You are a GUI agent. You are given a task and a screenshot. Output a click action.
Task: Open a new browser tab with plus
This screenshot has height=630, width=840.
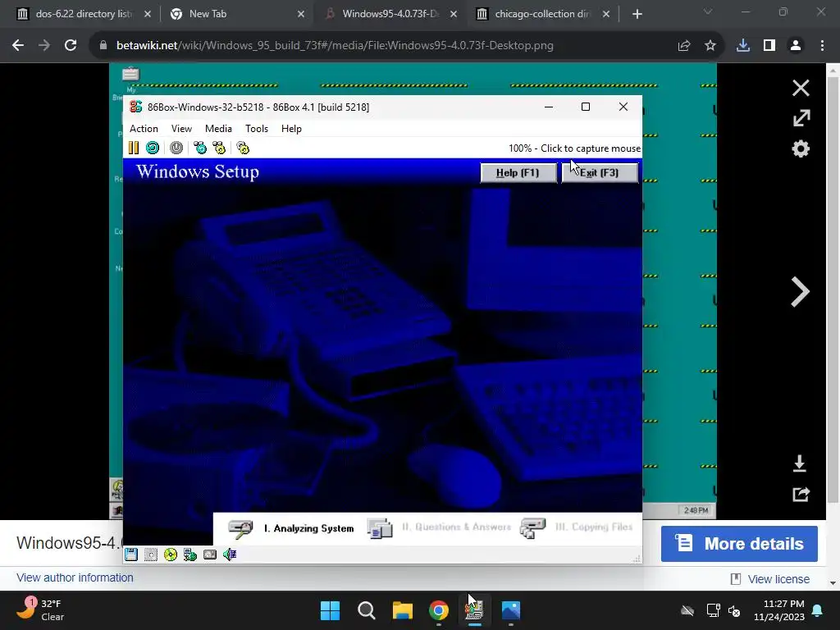click(637, 14)
